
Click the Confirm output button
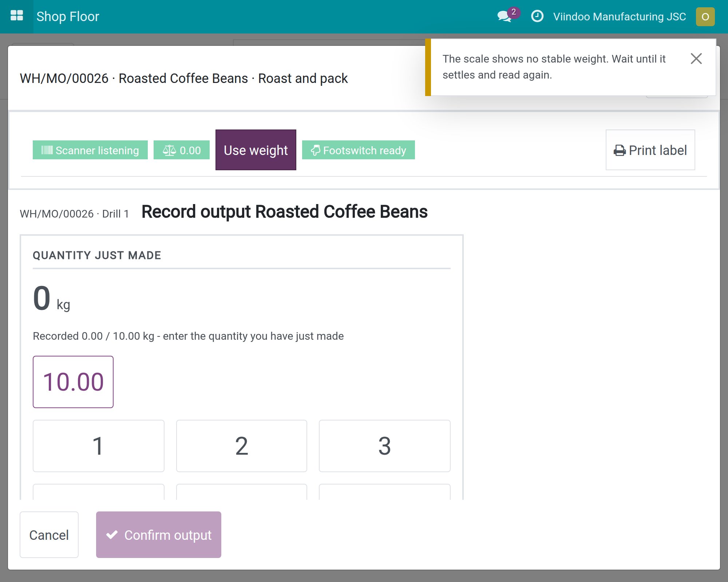159,535
